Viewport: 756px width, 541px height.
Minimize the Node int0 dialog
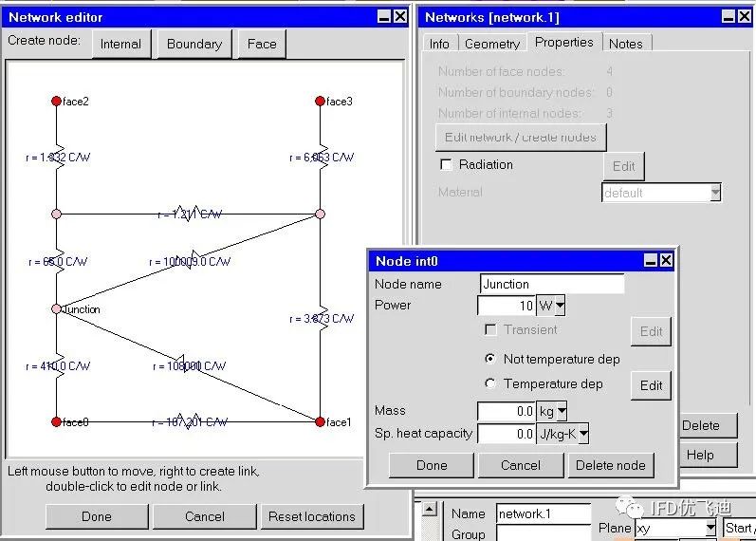[x=651, y=261]
